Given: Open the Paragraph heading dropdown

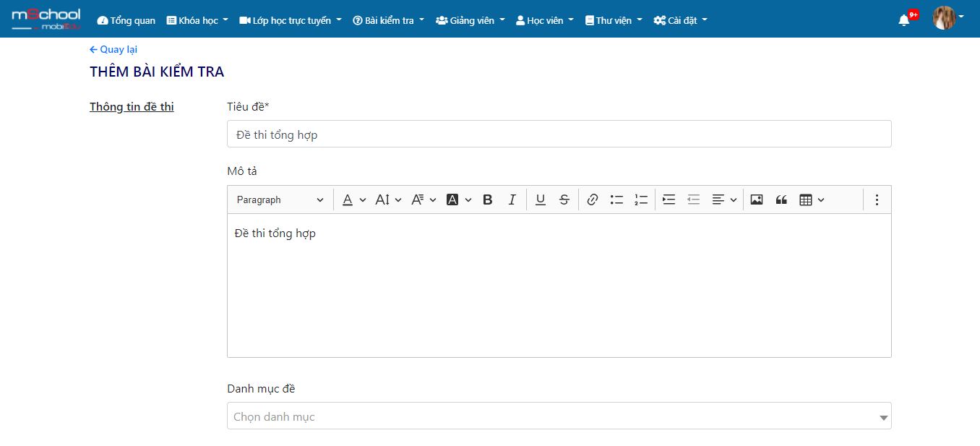Looking at the screenshot, I should [280, 200].
